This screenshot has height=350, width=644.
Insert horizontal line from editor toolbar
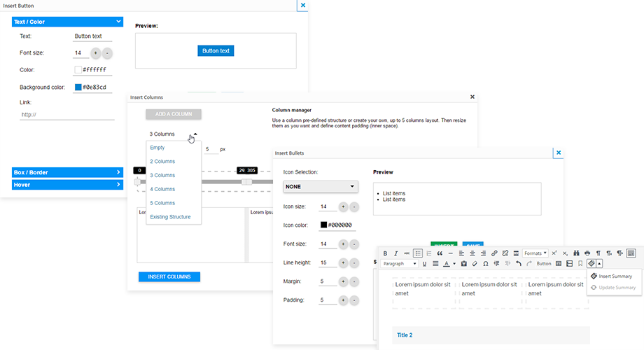[x=451, y=253]
